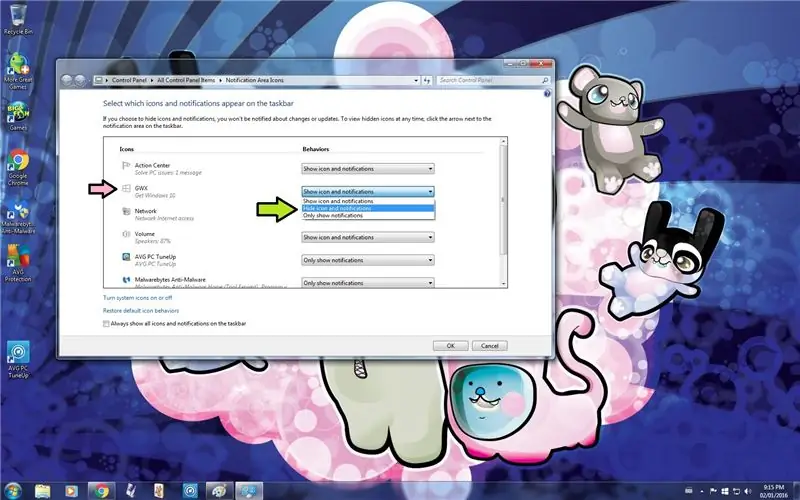Open AVG PC TuneUp behavior dropdown
800x500 pixels.
(x=368, y=260)
